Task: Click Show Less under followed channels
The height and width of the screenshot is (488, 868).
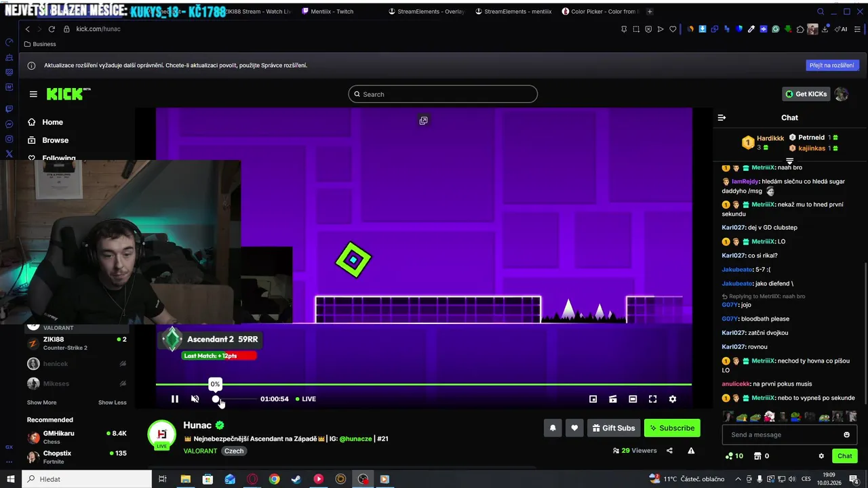Action: (112, 403)
